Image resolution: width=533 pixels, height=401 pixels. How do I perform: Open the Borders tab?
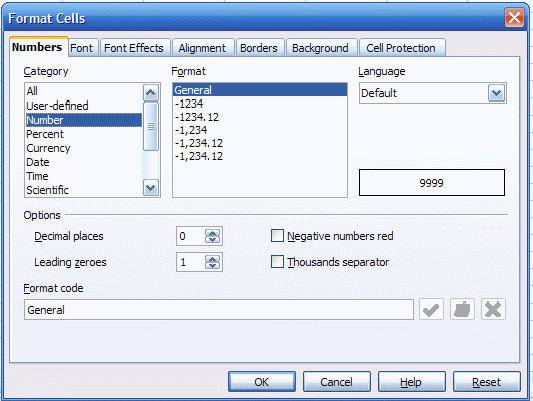pos(259,48)
